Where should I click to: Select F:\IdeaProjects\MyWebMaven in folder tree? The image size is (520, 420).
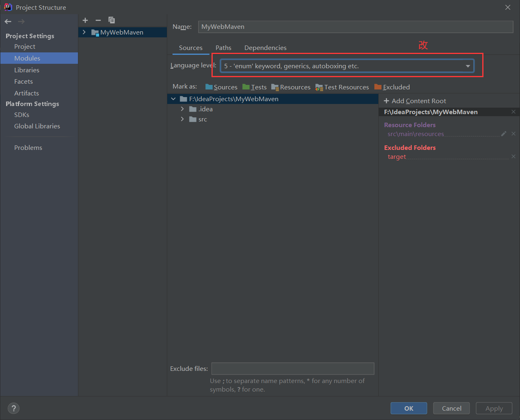(x=272, y=99)
